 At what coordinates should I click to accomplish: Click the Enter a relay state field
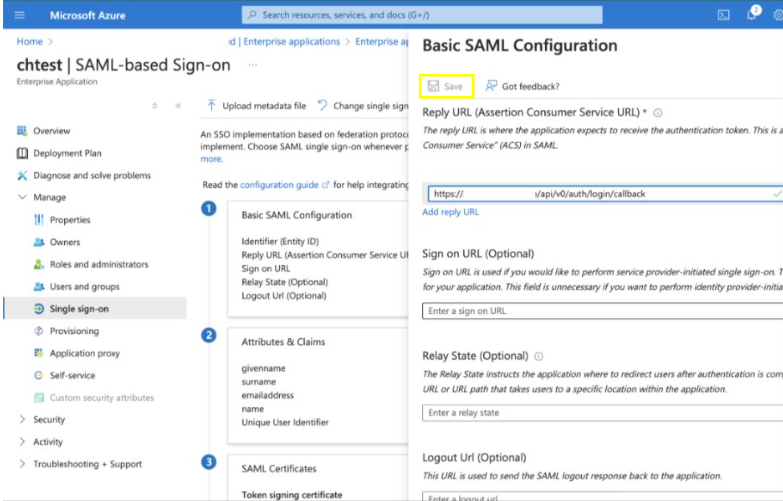tap(602, 413)
